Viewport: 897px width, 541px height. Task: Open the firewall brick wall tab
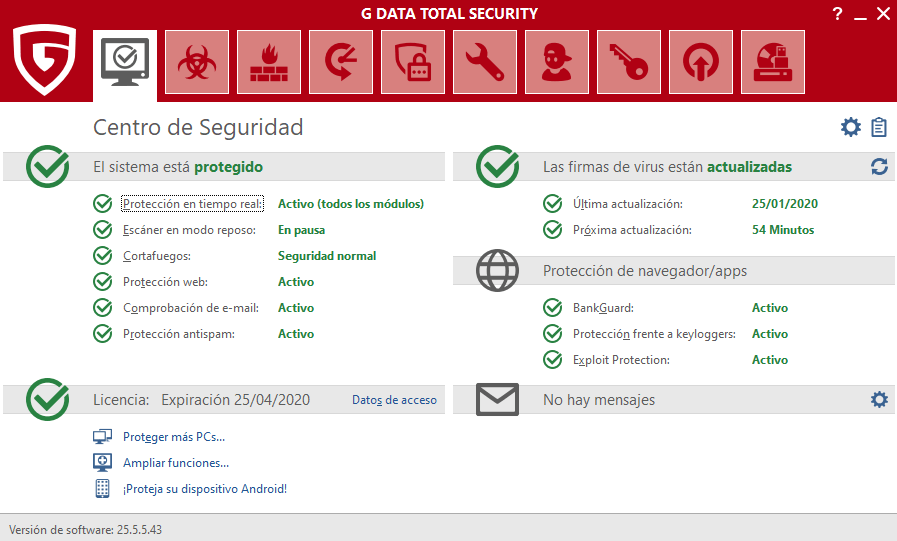click(269, 62)
